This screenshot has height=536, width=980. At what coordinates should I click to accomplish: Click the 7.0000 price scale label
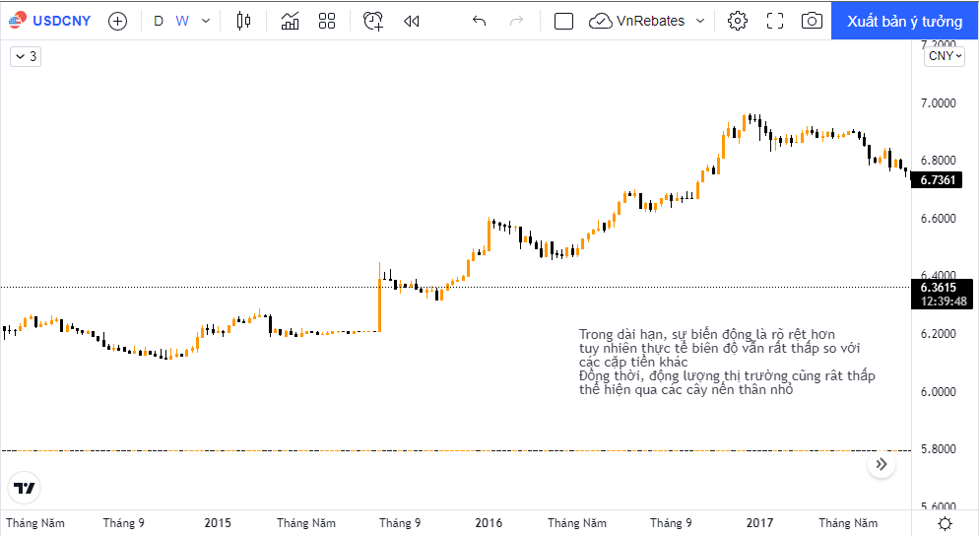coord(938,102)
